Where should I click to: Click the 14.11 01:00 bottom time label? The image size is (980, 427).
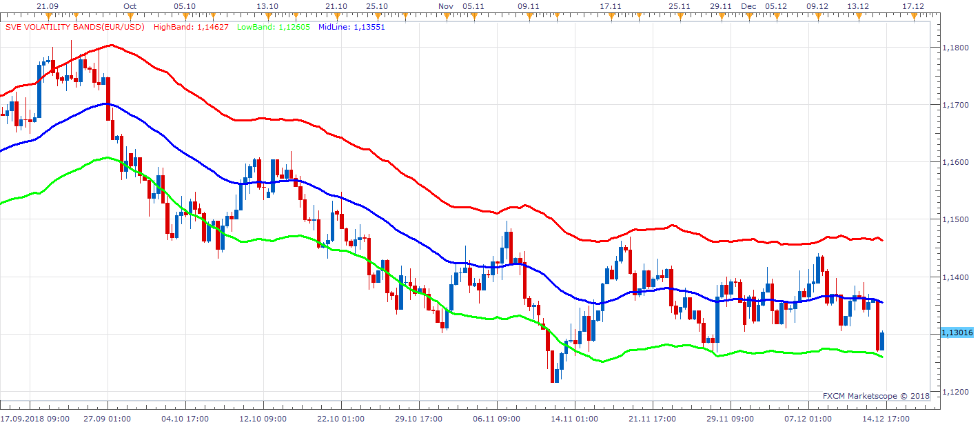[x=574, y=419]
